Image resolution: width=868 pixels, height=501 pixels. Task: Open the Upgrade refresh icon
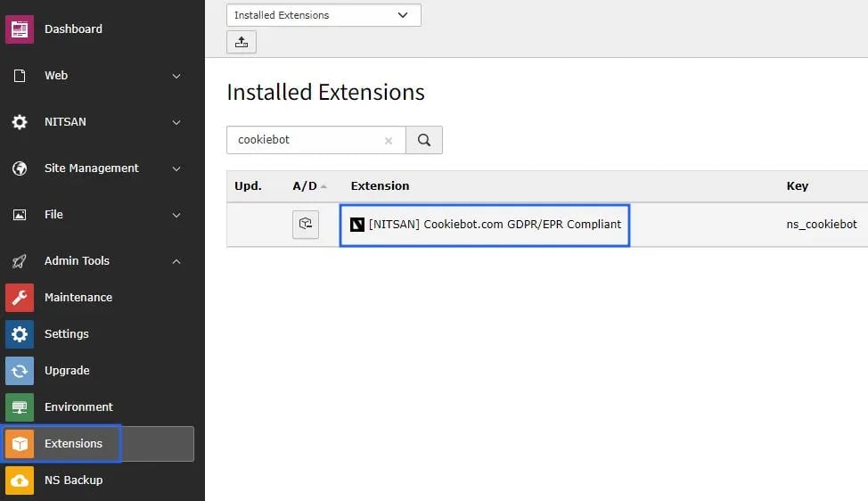point(20,370)
